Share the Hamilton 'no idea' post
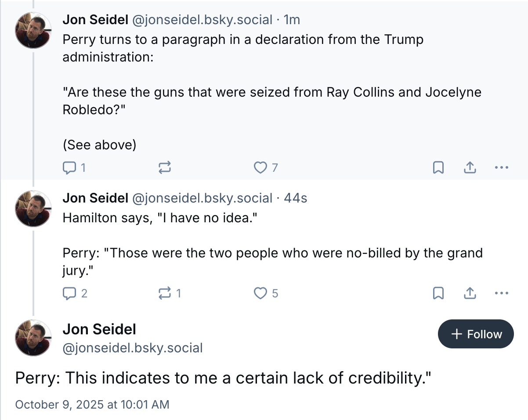Viewport: 528px width, 420px height. click(x=470, y=293)
